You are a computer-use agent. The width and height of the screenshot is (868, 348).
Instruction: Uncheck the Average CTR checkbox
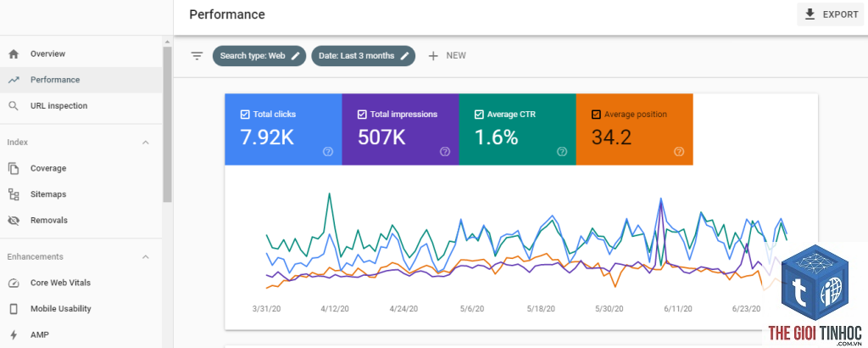coord(480,114)
